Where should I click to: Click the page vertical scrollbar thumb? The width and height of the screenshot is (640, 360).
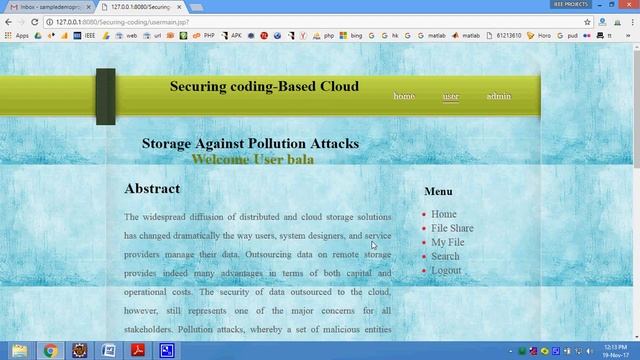pos(636,108)
